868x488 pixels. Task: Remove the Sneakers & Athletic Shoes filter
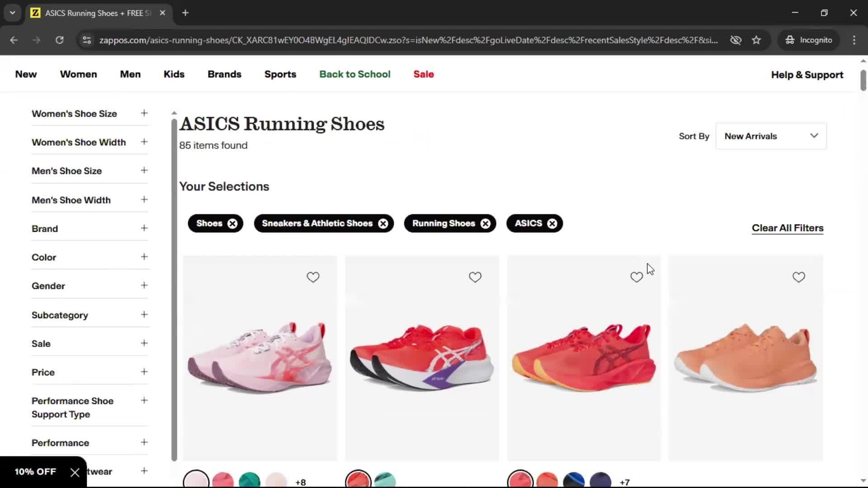(x=383, y=224)
